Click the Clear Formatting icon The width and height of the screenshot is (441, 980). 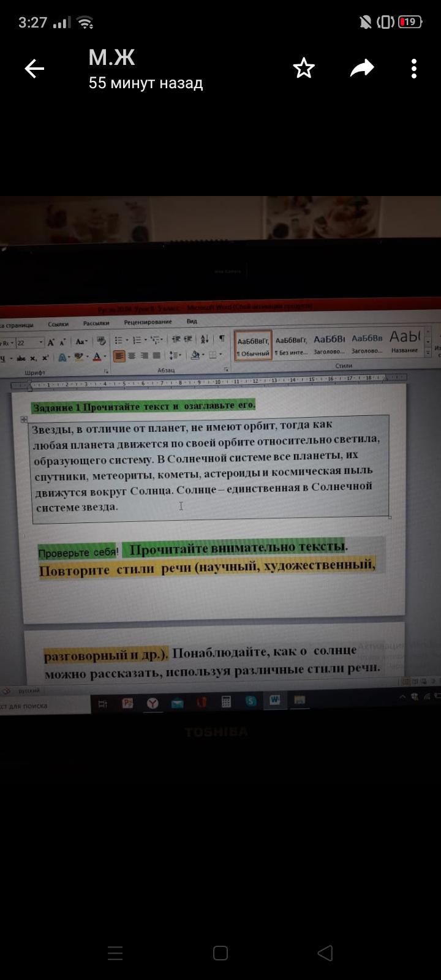[x=101, y=341]
